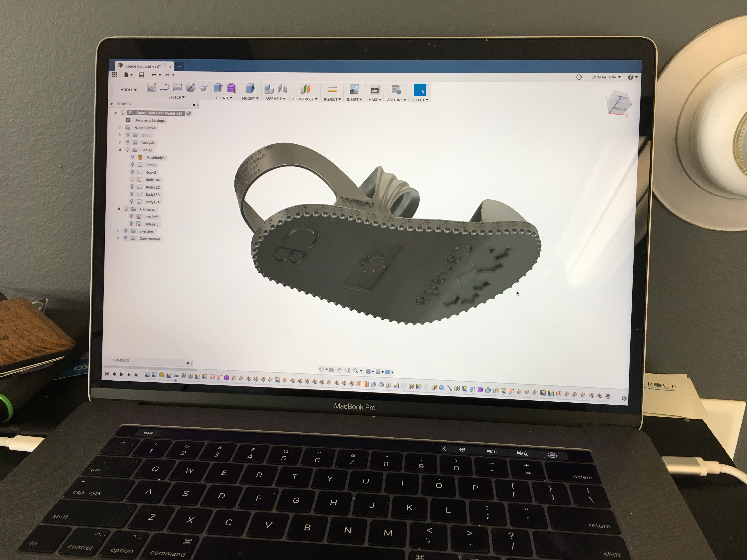Screen dimensions: 747x560
Task: Select the Insert Decal image tool
Action: tap(354, 89)
